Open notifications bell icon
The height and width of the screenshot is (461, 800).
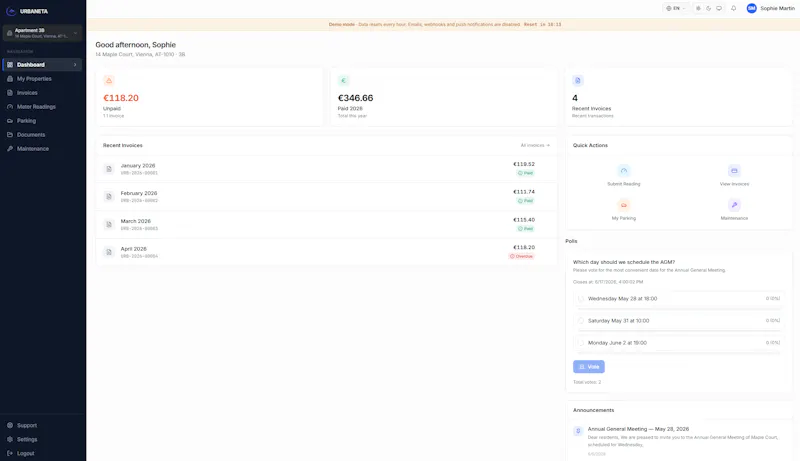[x=734, y=8]
